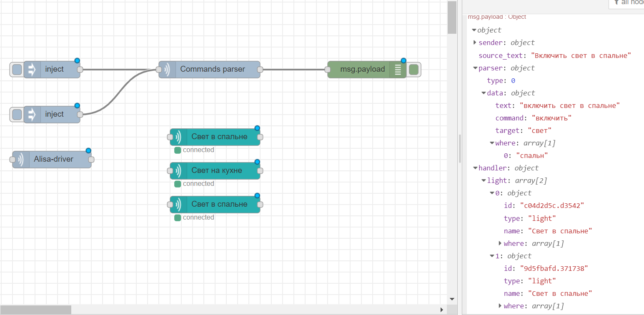Click the canvas scrollbar right arrow
Image resolution: width=644 pixels, height=315 pixels.
(x=442, y=310)
